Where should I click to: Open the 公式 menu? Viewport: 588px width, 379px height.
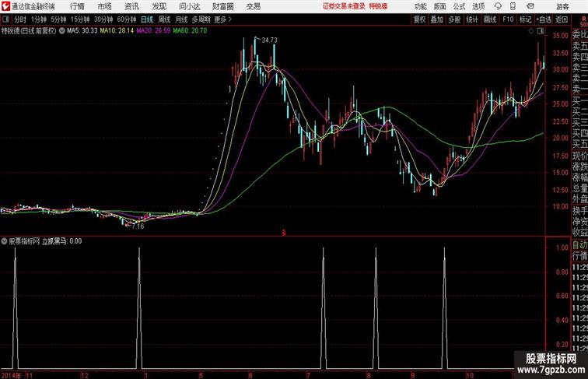pyautogui.click(x=459, y=6)
